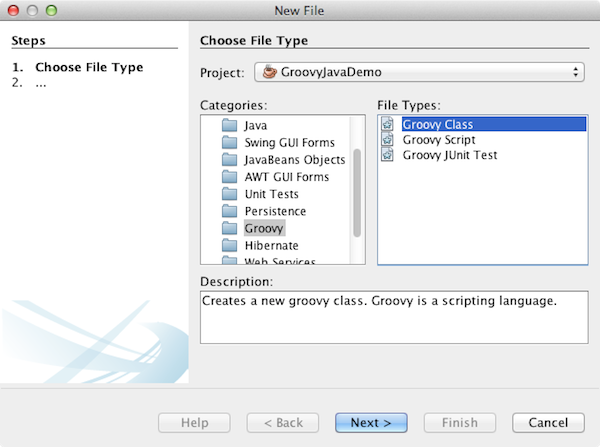Viewport: 600px width, 447px height.
Task: Select JavaBeans Objects category
Action: click(294, 160)
